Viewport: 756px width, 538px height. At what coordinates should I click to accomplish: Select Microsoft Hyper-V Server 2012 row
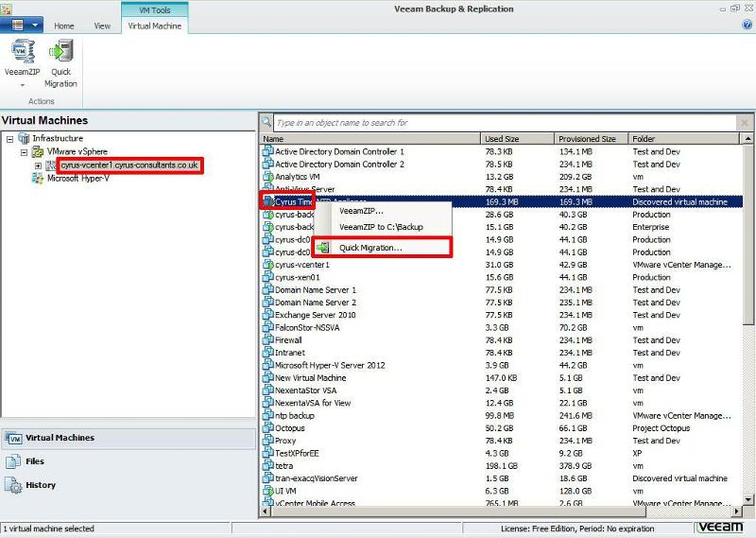pyautogui.click(x=502, y=365)
